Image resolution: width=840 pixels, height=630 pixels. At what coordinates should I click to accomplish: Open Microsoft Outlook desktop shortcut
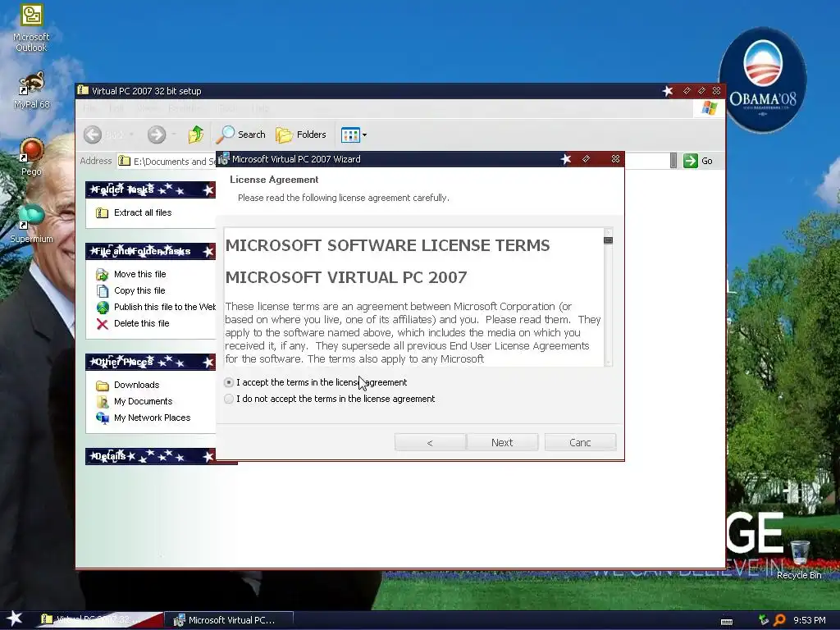click(31, 28)
